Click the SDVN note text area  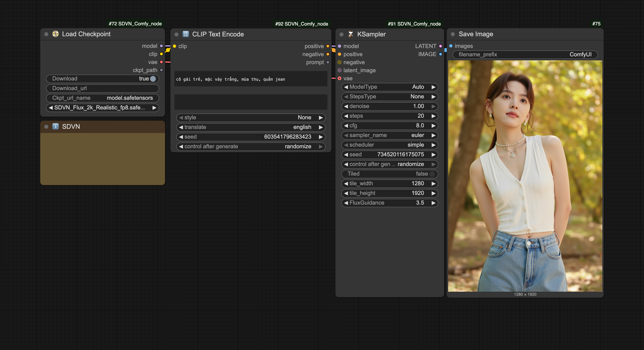tap(102, 159)
